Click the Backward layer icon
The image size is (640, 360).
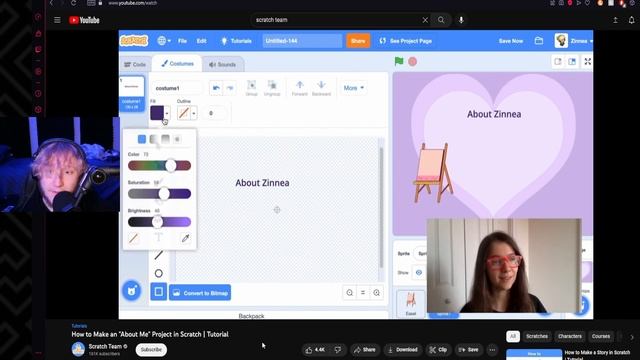(321, 88)
